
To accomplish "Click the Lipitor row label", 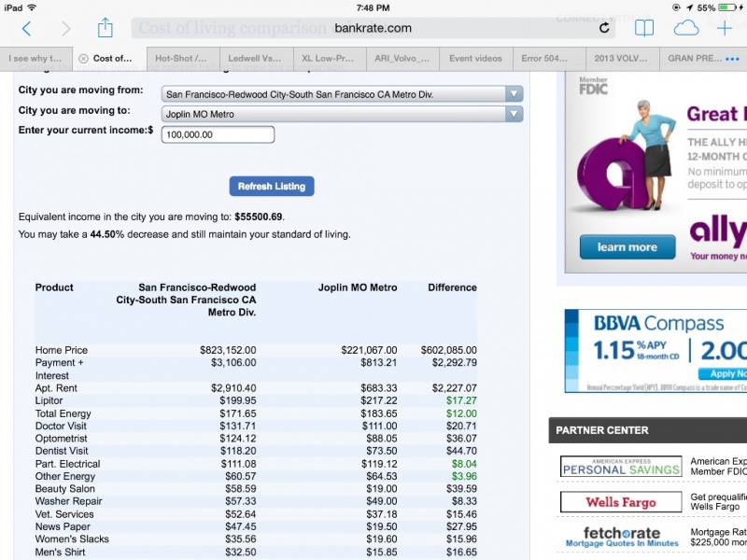I will (49, 400).
